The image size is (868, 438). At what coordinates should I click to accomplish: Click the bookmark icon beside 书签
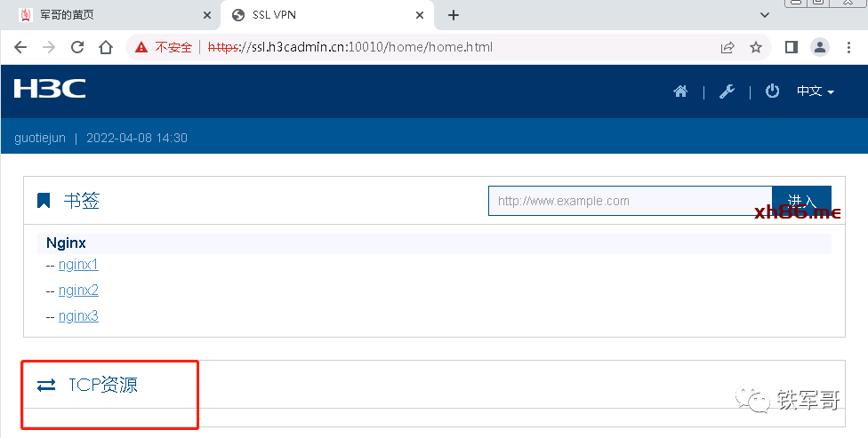tap(44, 201)
